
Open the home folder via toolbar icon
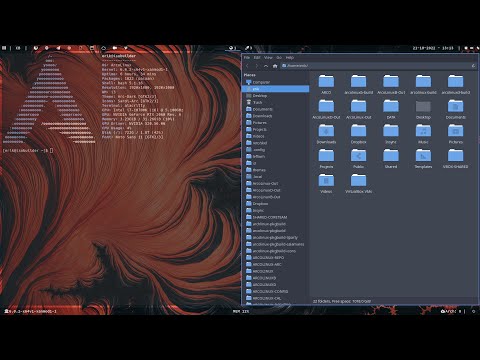click(275, 66)
